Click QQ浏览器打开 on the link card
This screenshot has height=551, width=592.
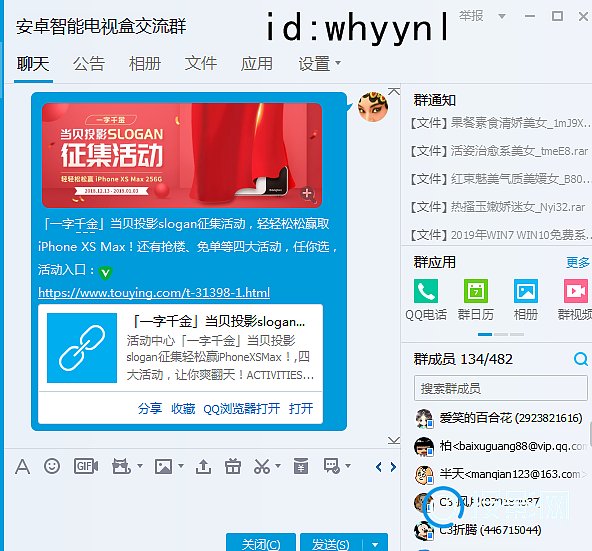click(242, 408)
